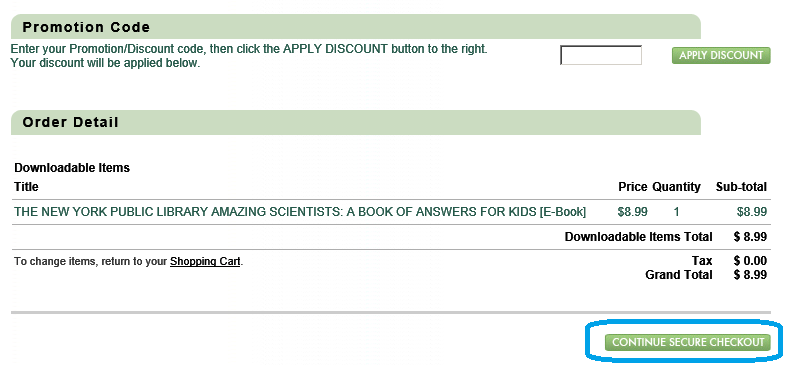Click the promotion code instruction text
The height and width of the screenshot is (365, 790).
pyautogui.click(x=249, y=56)
